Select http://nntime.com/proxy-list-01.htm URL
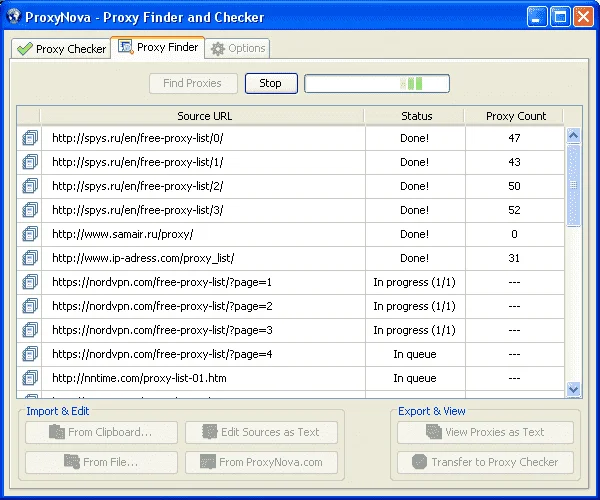 [x=139, y=378]
